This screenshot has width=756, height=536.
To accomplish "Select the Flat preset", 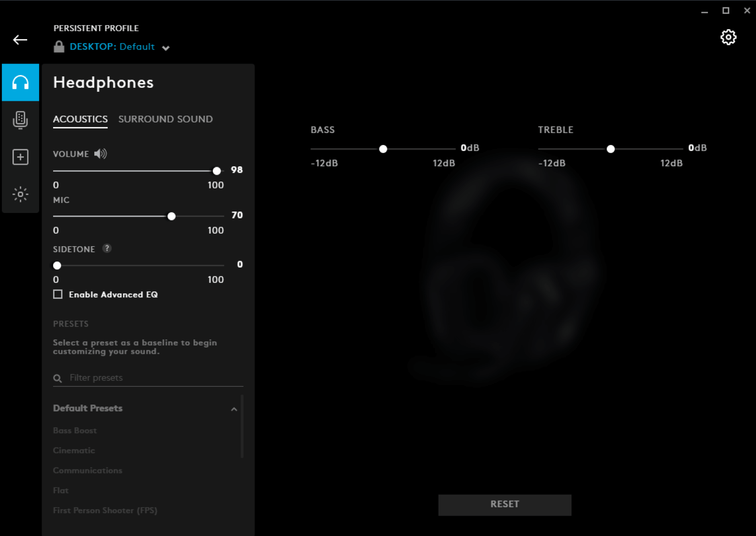I will pos(61,490).
